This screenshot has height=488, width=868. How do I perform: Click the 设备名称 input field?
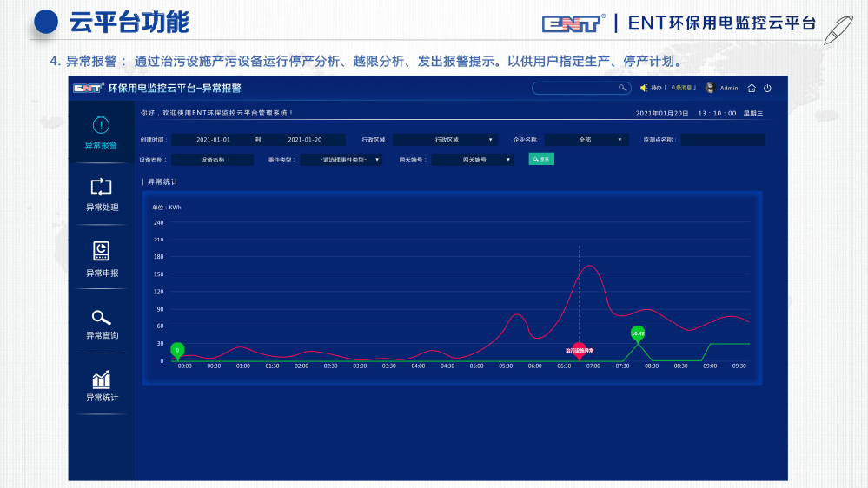(x=212, y=160)
